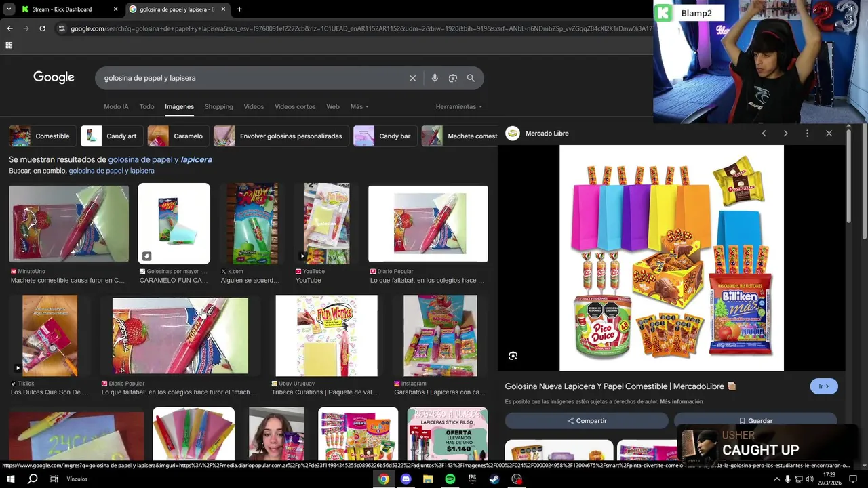Reload the page with the refresh icon

coord(42,28)
